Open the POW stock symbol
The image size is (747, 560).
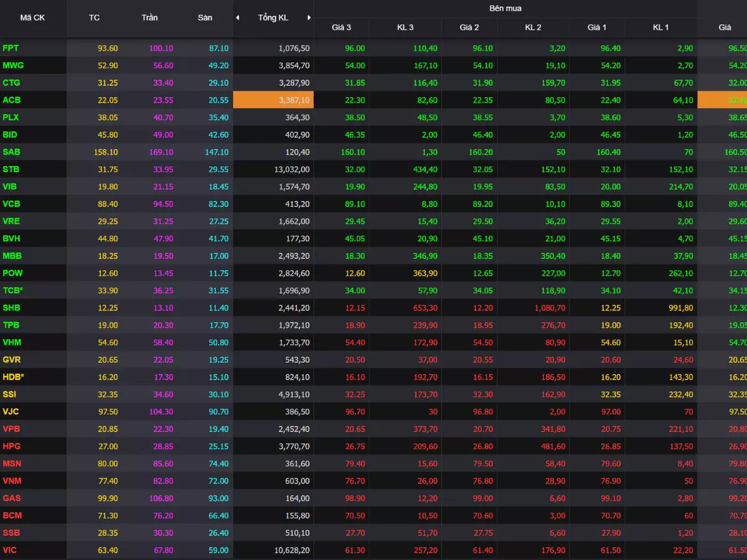tap(12, 273)
